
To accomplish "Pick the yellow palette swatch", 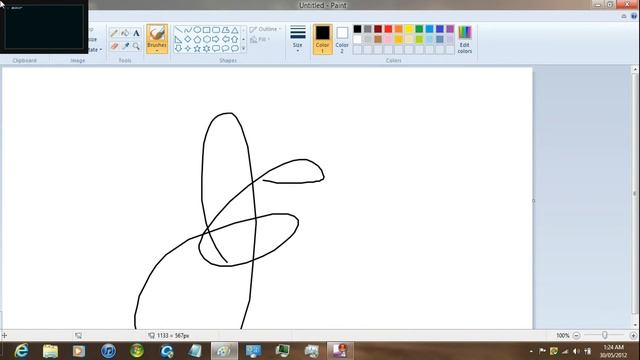I will point(409,29).
